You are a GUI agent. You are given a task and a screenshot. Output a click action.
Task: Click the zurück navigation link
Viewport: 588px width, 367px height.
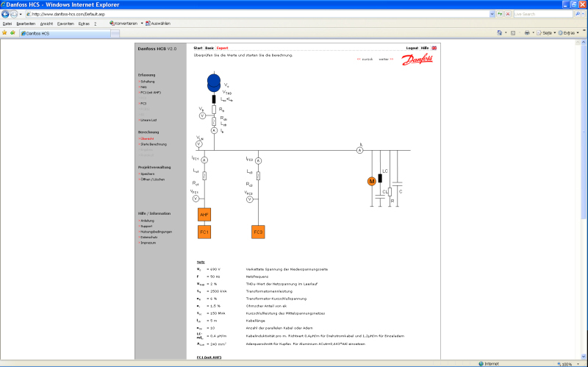click(x=365, y=60)
